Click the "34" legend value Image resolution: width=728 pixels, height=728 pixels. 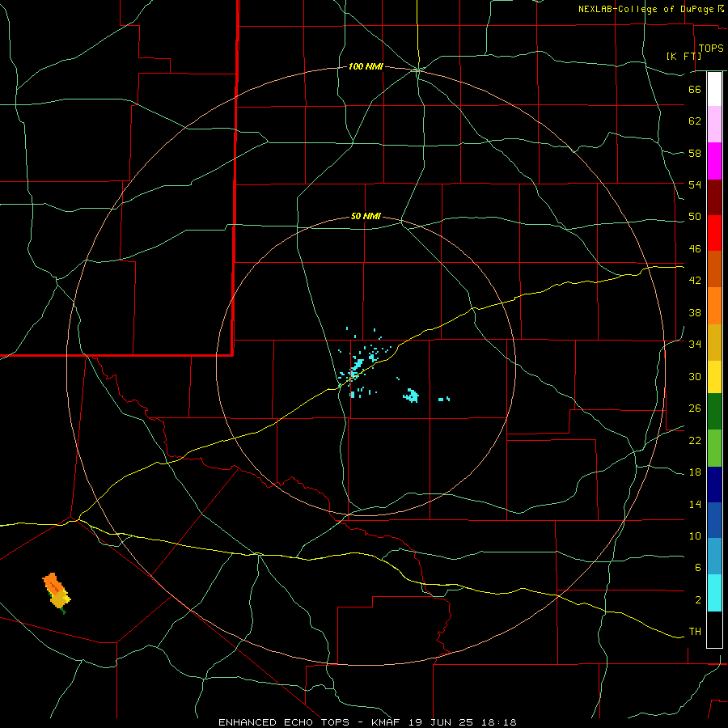point(695,344)
